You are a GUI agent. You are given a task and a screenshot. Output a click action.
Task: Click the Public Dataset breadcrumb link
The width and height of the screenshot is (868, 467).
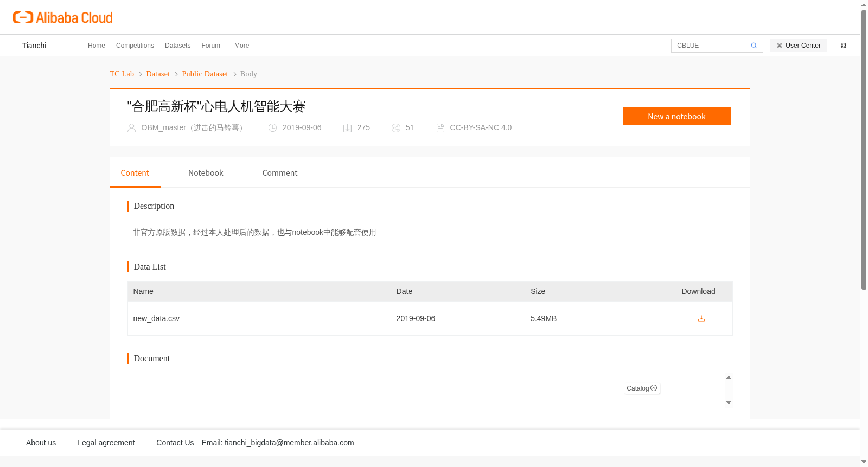pos(205,74)
